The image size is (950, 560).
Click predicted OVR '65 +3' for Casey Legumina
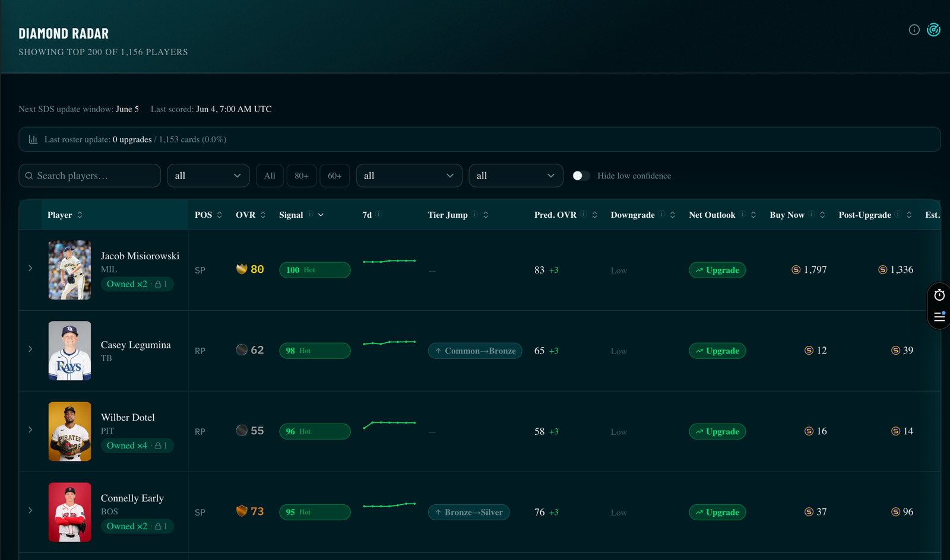546,351
